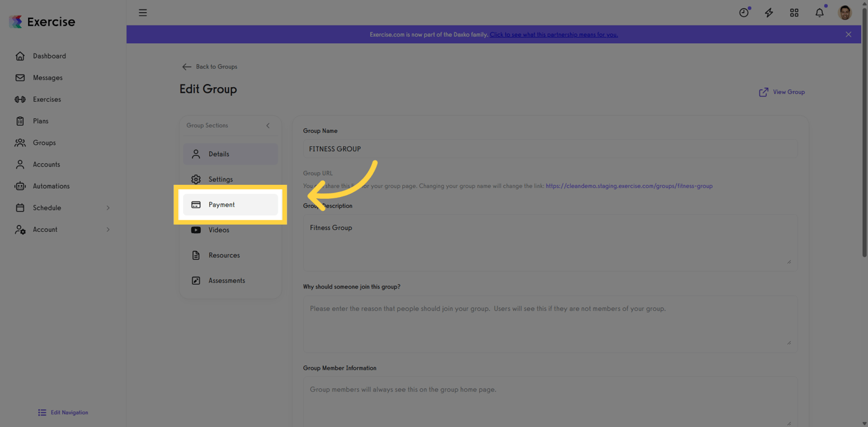Expand the Account menu chevron
The height and width of the screenshot is (427, 868).
coord(108,229)
